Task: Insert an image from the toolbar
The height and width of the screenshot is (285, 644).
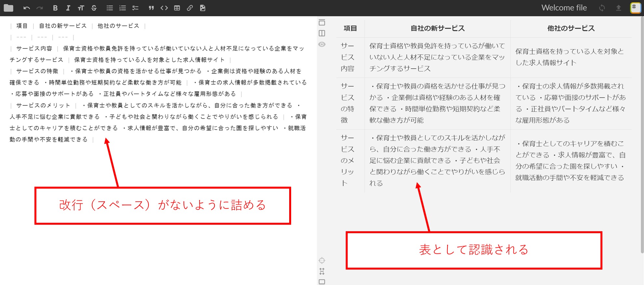Action: 203,8
